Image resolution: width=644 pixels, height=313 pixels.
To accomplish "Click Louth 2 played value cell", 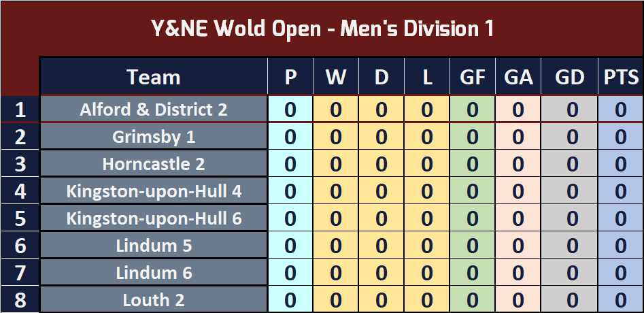I will [x=290, y=299].
